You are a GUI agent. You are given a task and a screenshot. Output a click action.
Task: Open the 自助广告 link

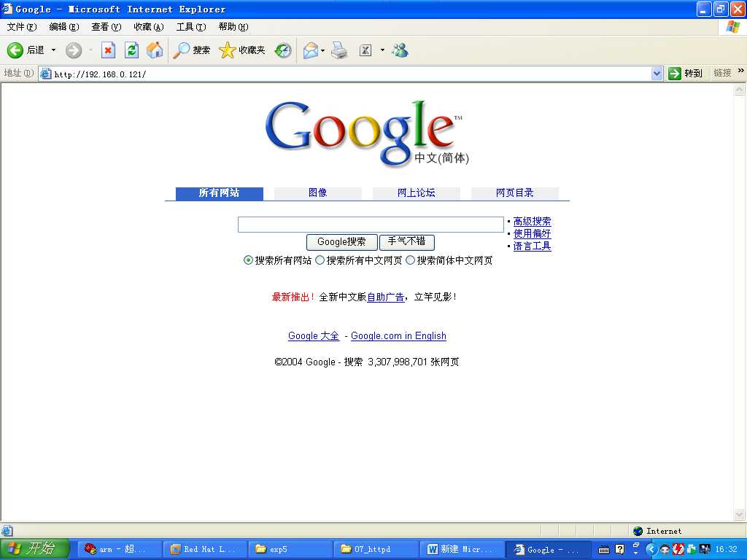point(385,297)
